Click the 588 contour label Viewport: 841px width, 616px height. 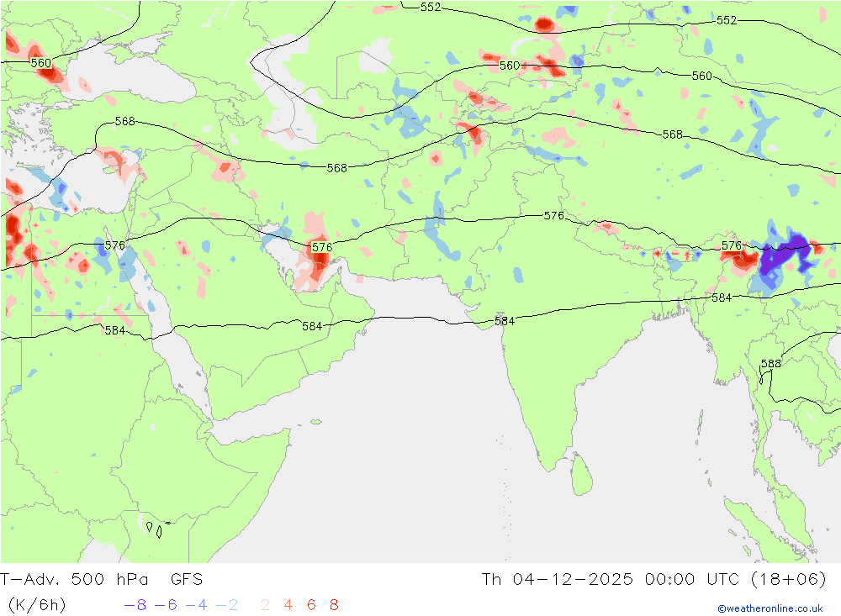[770, 364]
